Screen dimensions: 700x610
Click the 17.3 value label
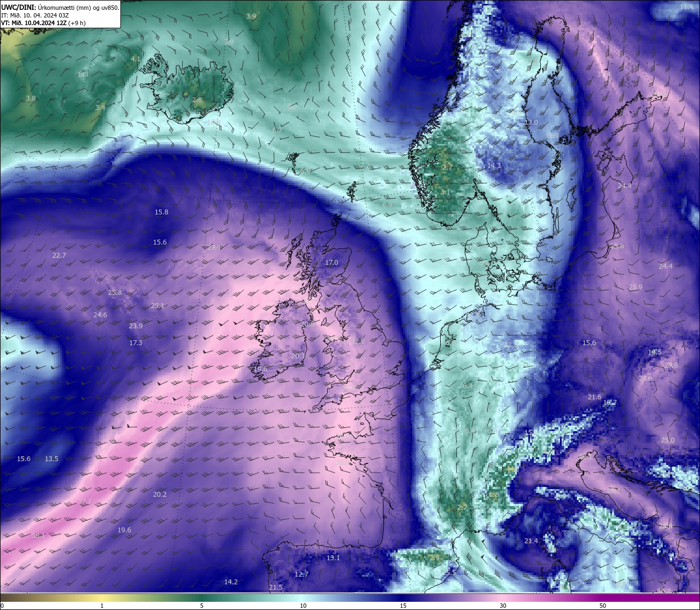coord(136,343)
